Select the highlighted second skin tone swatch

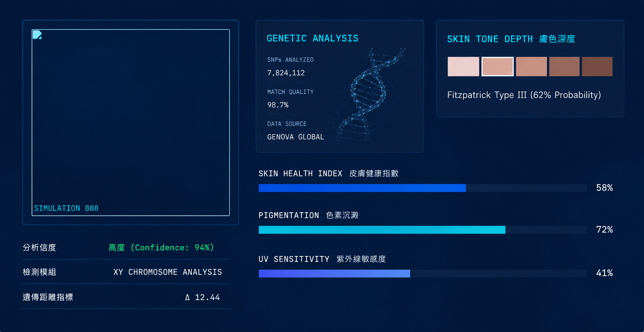497,66
